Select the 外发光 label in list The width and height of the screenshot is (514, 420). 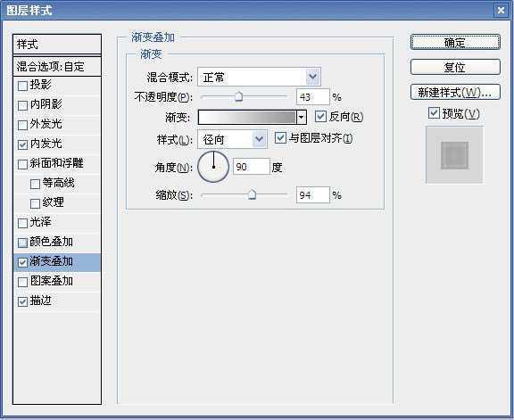46,124
